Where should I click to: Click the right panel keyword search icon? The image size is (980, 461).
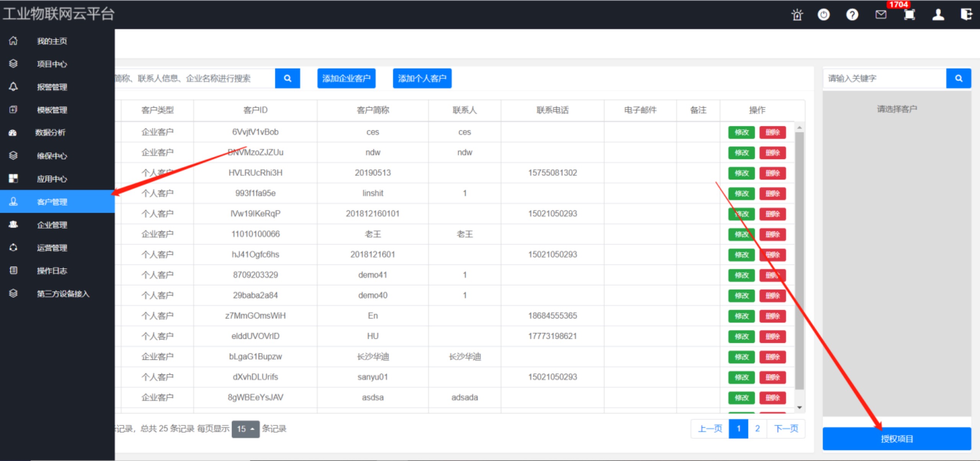[959, 79]
